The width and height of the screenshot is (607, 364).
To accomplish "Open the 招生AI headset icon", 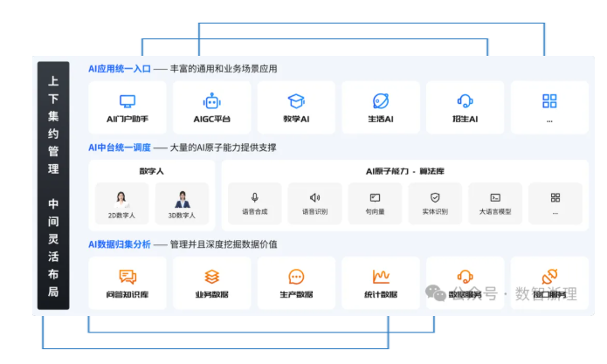I will (x=465, y=101).
